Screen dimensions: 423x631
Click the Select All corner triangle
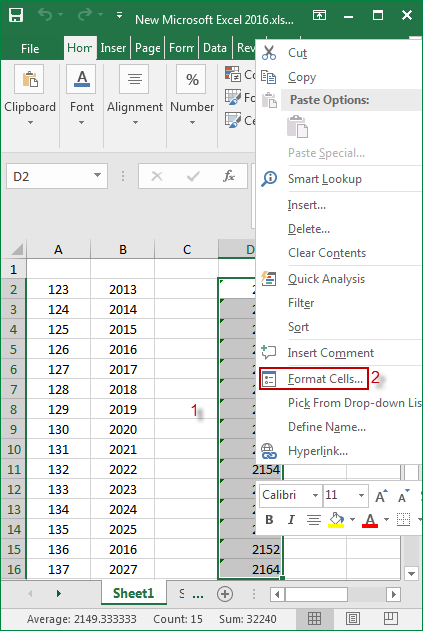17,250
